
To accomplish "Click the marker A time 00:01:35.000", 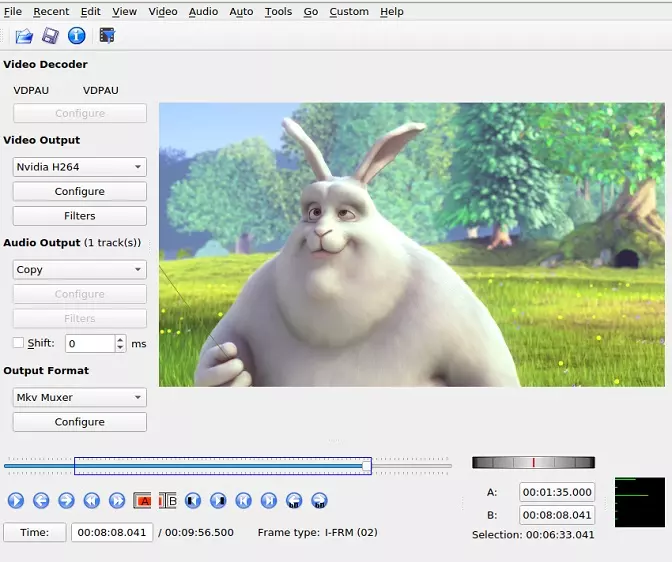I will point(557,492).
